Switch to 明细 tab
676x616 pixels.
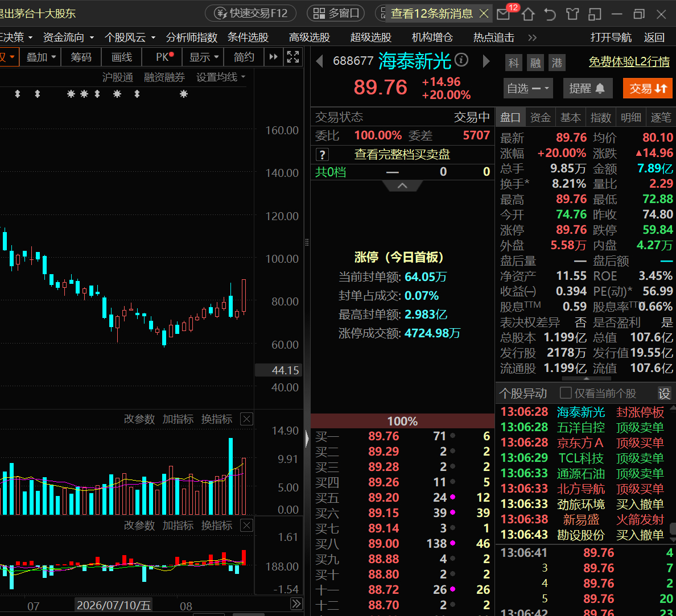click(x=630, y=117)
